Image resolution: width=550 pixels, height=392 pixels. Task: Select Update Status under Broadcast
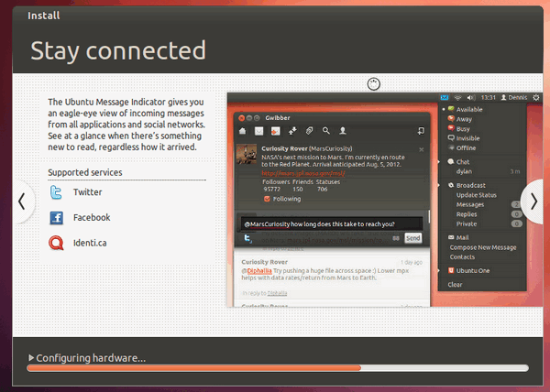click(476, 194)
